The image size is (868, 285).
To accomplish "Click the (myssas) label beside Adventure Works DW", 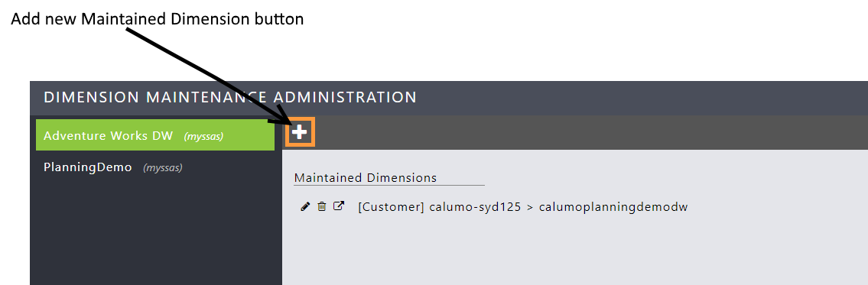I will pyautogui.click(x=203, y=136).
